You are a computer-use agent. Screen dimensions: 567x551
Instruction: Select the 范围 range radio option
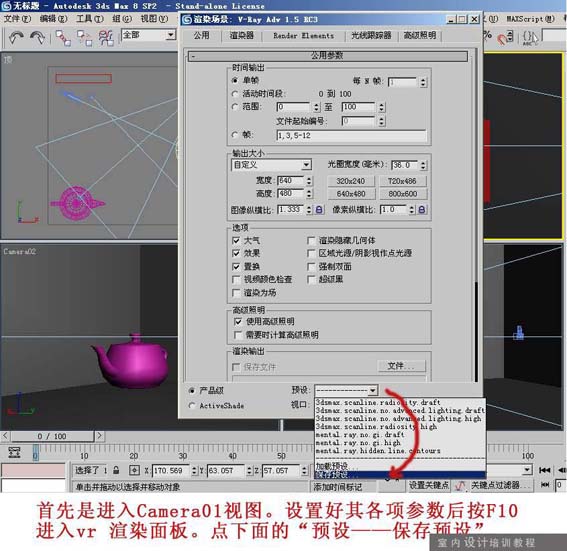[235, 107]
